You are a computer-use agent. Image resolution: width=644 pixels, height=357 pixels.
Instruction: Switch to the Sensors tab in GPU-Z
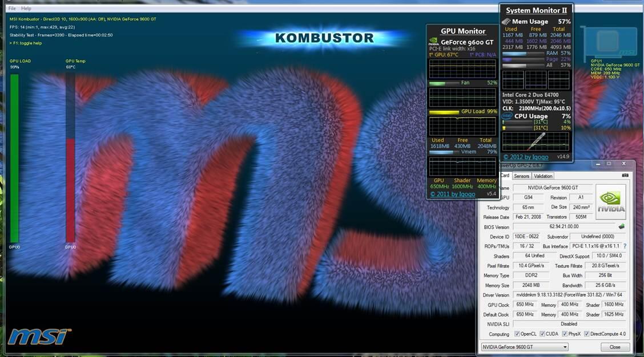click(x=522, y=176)
